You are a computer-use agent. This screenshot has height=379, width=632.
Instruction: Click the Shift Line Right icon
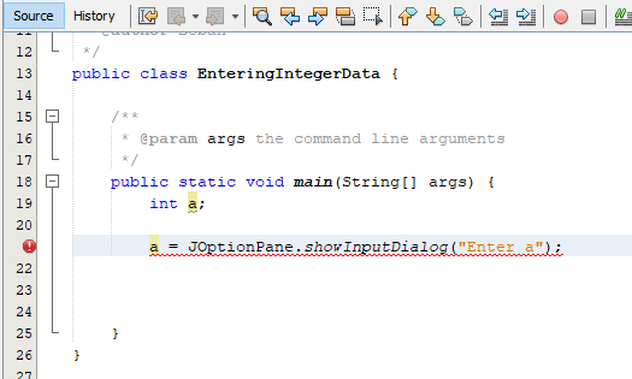pos(526,17)
